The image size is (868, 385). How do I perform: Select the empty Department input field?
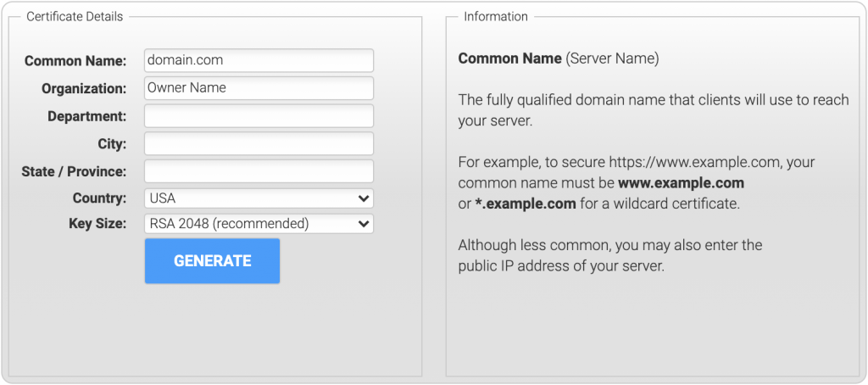click(259, 116)
